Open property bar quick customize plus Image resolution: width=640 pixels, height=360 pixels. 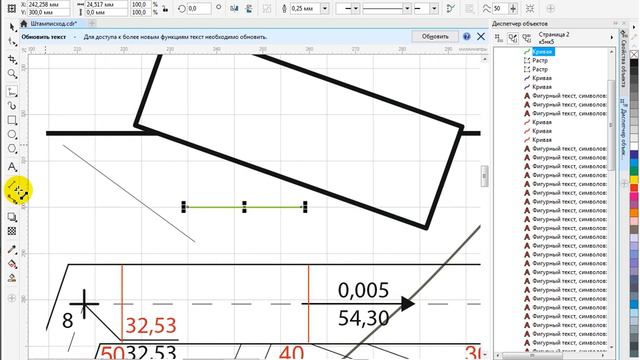coord(550,8)
